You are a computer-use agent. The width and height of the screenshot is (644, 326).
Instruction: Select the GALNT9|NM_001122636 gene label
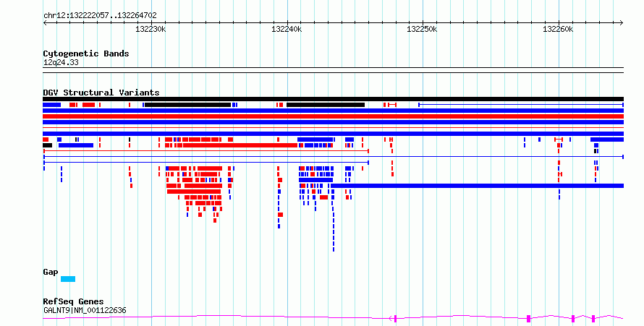pos(85,310)
